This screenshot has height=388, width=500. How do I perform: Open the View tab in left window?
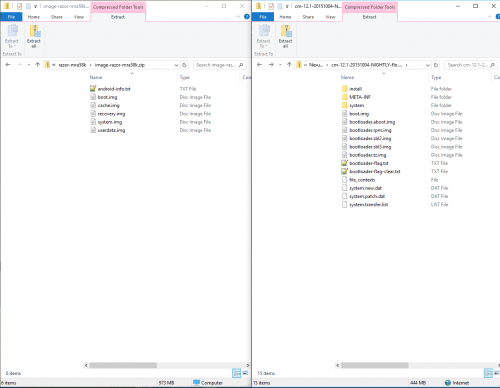(x=79, y=17)
